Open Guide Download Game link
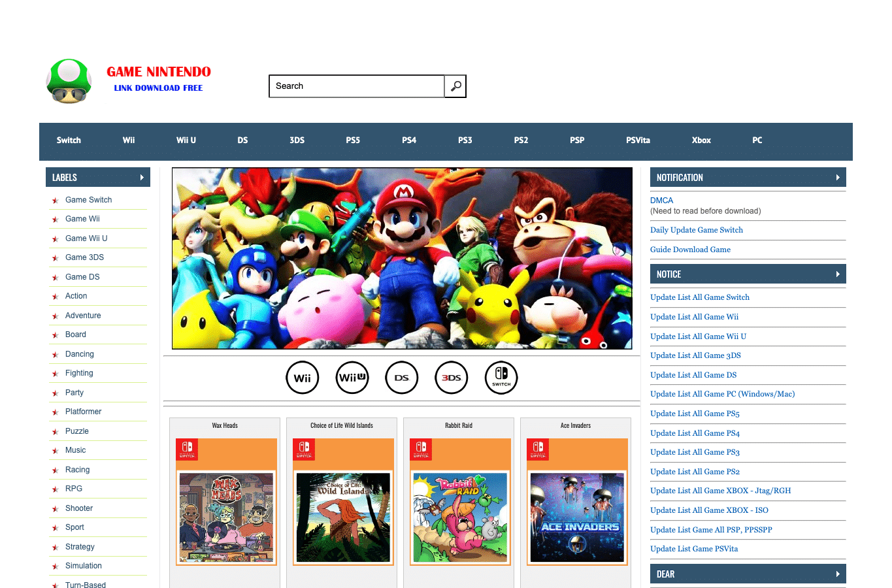 690,250
